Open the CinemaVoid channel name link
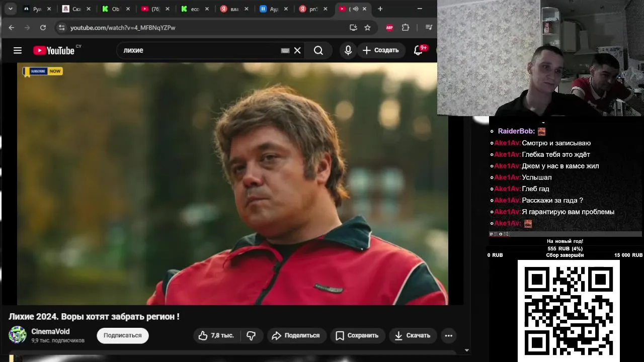This screenshot has width=644, height=362. pyautogui.click(x=50, y=331)
